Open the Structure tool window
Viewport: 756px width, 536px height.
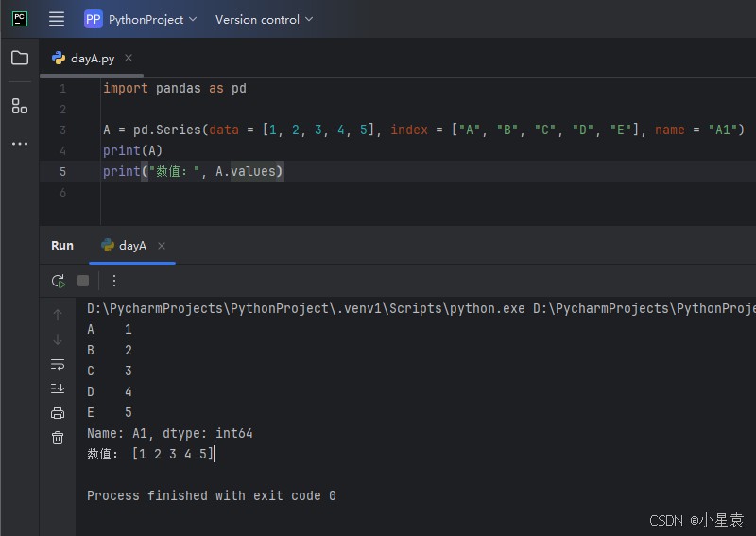tap(20, 106)
